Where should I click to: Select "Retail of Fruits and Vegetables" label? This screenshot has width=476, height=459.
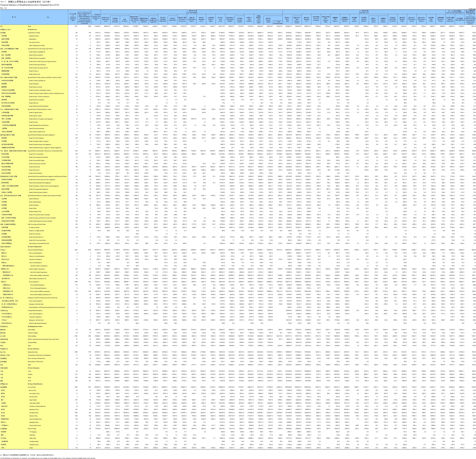pyautogui.click(x=37, y=58)
